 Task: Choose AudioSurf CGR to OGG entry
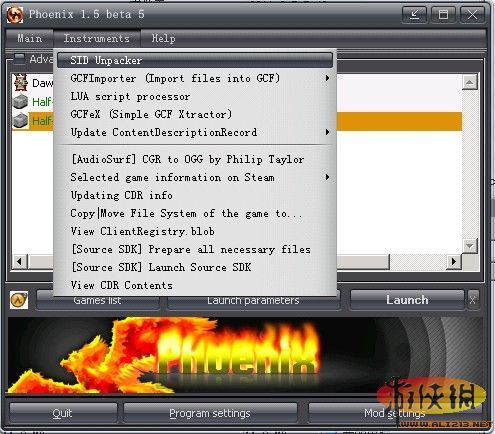click(195, 159)
